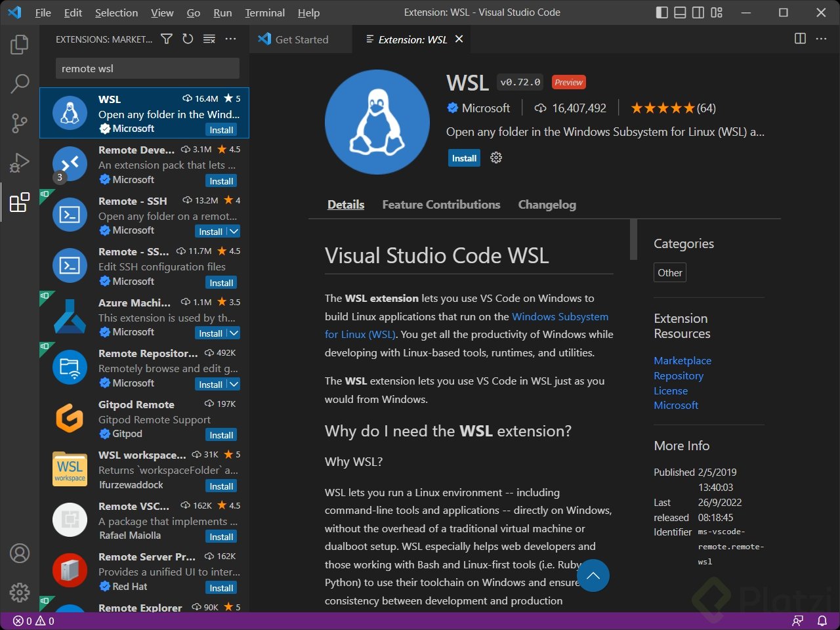Click the feedback icon in status bar
The image size is (840, 630).
(x=798, y=621)
